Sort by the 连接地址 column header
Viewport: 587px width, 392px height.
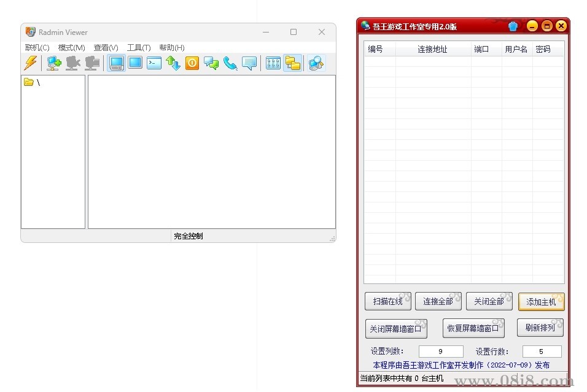tap(433, 49)
